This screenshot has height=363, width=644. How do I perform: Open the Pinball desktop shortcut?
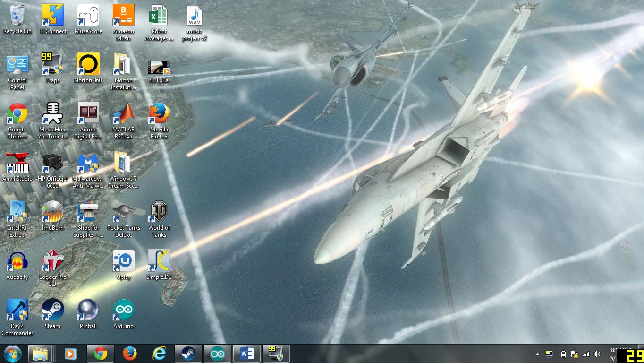pyautogui.click(x=88, y=314)
